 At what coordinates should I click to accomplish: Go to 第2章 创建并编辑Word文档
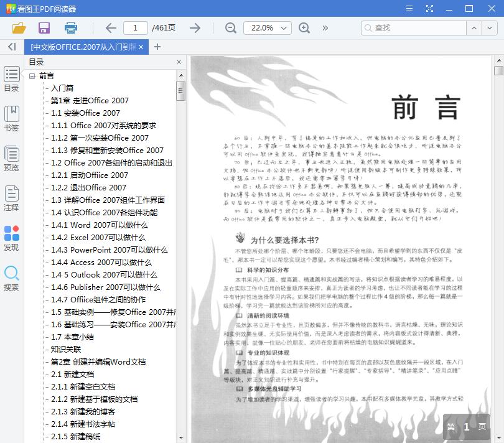[98, 362]
